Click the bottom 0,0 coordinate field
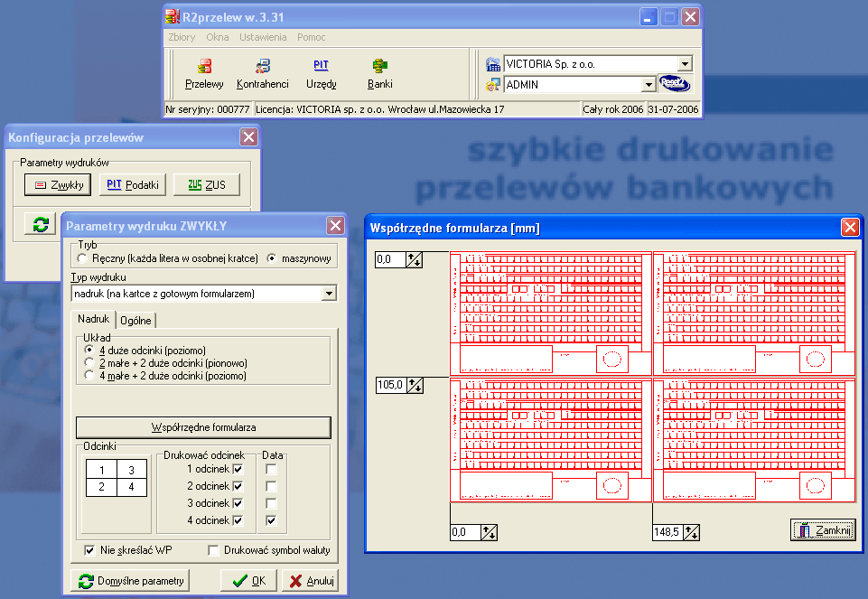Image resolution: width=868 pixels, height=599 pixels. point(465,532)
